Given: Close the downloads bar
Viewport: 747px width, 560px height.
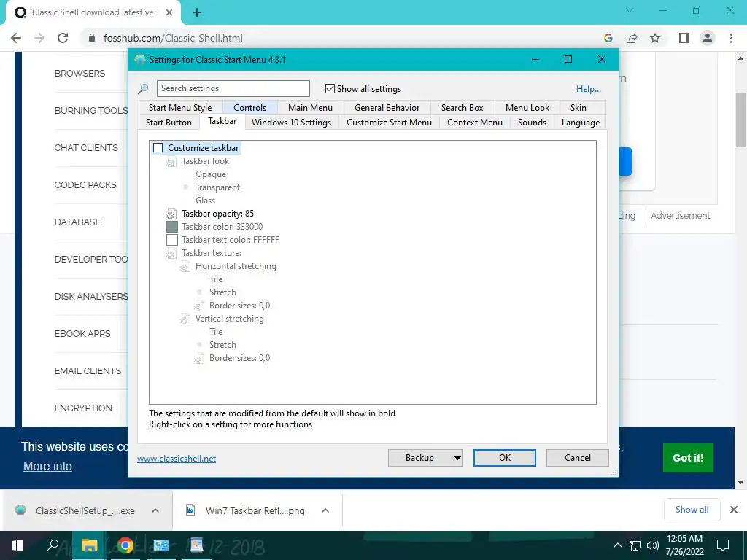Looking at the screenshot, I should 734,510.
